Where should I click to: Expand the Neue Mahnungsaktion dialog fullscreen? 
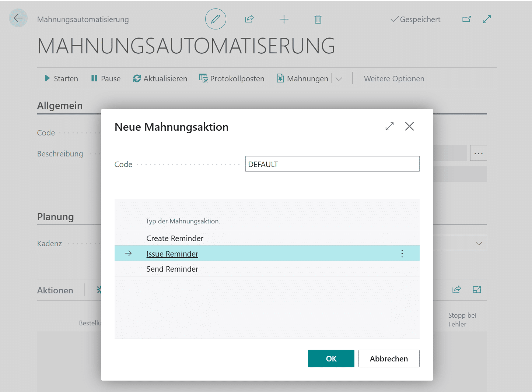(389, 126)
